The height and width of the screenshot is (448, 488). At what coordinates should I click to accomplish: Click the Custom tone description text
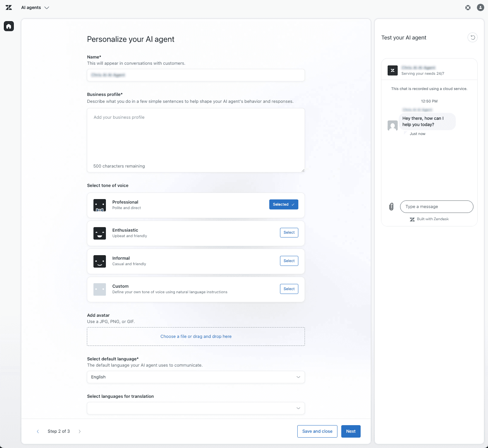point(170,292)
